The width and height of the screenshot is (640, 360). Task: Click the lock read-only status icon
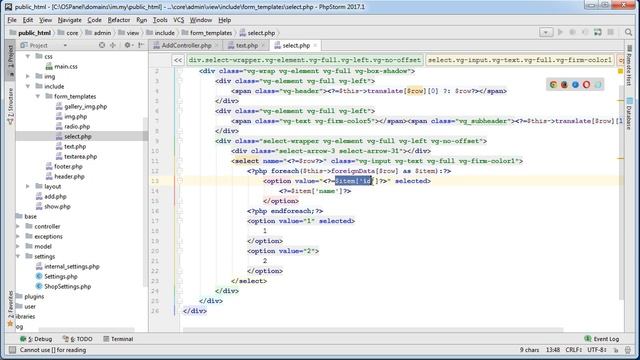pyautogui.click(x=616, y=350)
